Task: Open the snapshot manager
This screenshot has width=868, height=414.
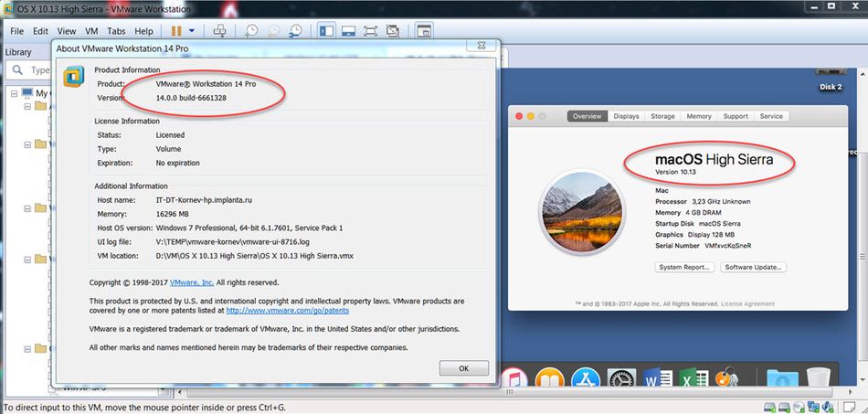Action: pos(296,31)
